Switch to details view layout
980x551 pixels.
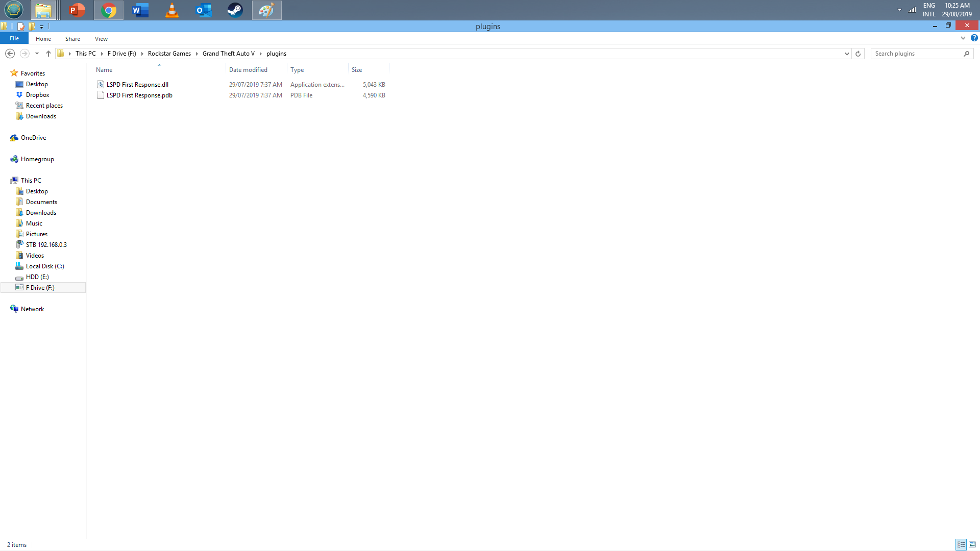[x=961, y=545]
